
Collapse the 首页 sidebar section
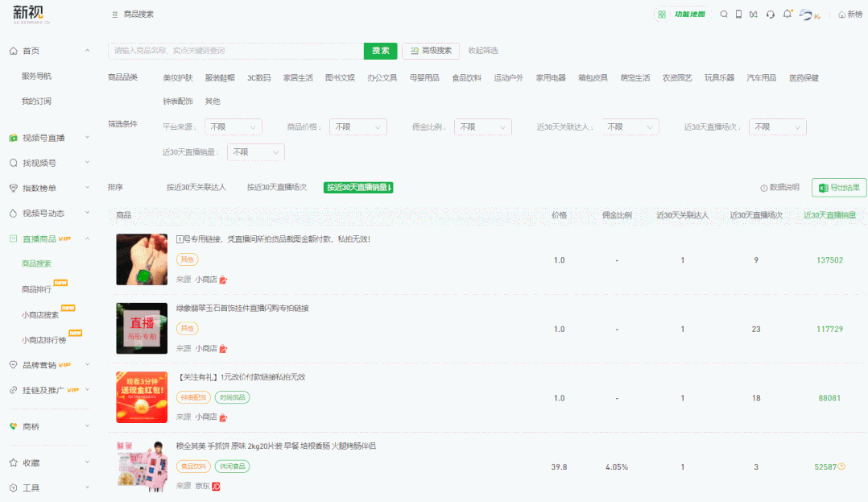[87, 51]
